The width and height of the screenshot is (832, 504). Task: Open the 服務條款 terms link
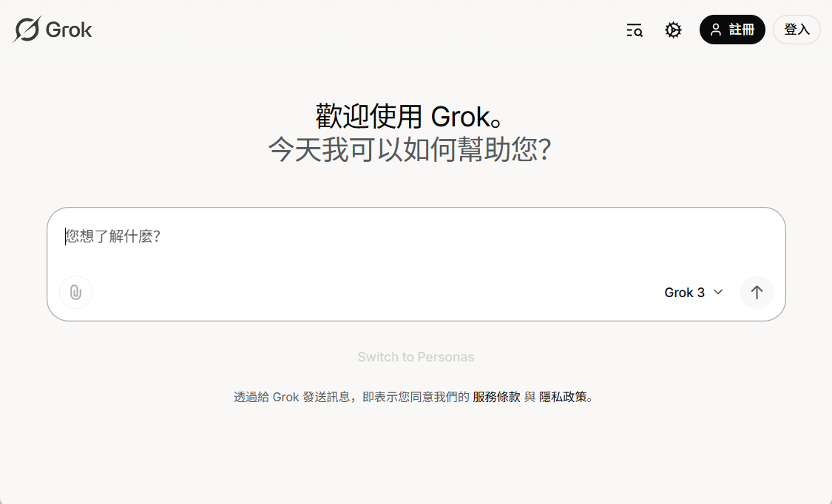pos(496,397)
